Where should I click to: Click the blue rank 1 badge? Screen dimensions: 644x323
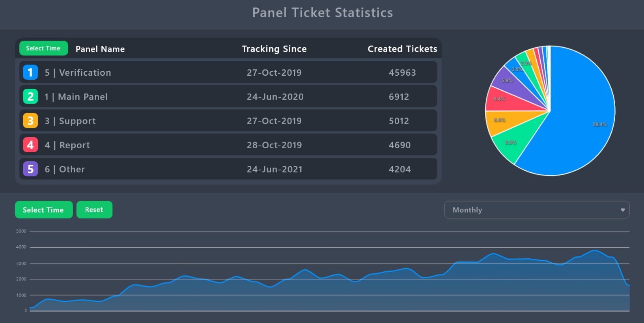[x=30, y=73]
